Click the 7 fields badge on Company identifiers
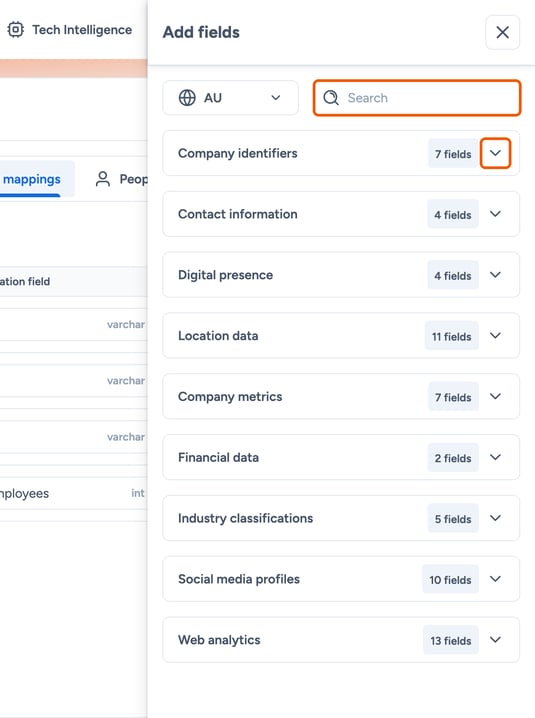Screen dimensions: 535x718 pyautogui.click(x=453, y=154)
